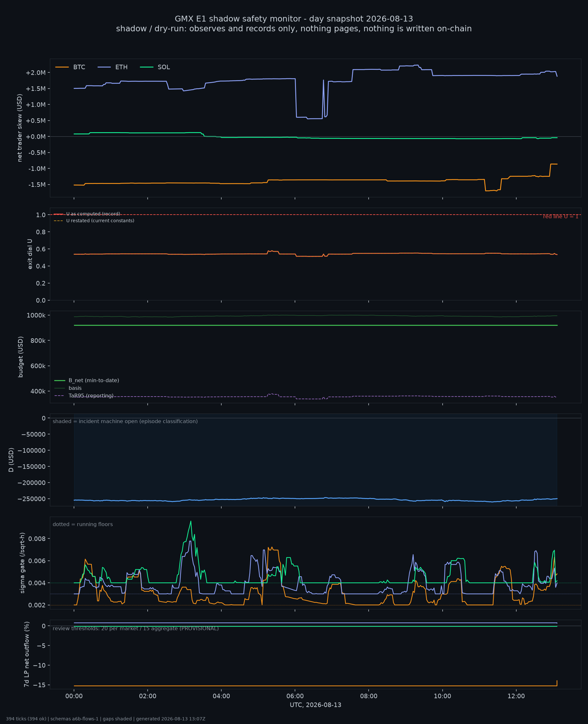
Task: Click the 'budget (USD)' axis label
Action: click(21, 357)
